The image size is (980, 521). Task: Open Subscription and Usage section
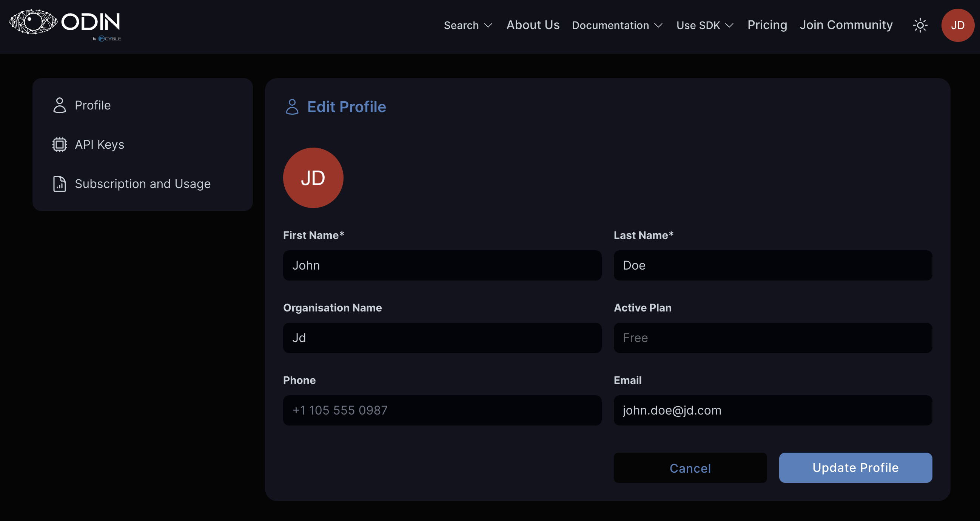[x=143, y=184]
